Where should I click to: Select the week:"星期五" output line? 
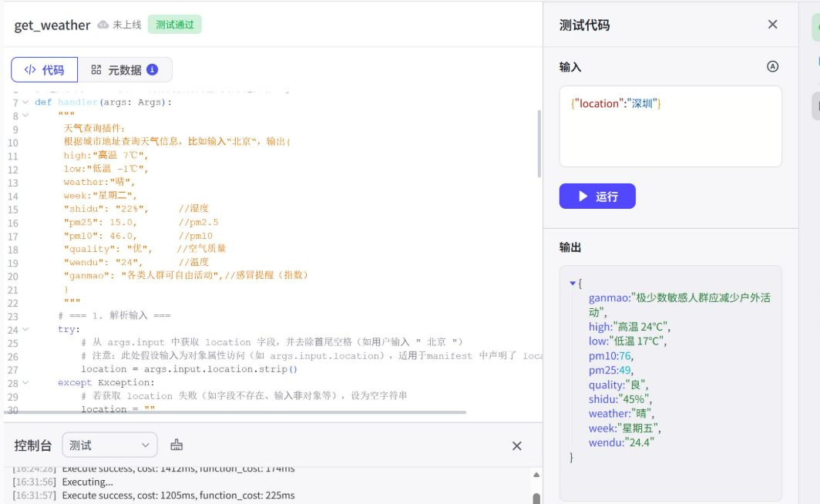pos(624,428)
